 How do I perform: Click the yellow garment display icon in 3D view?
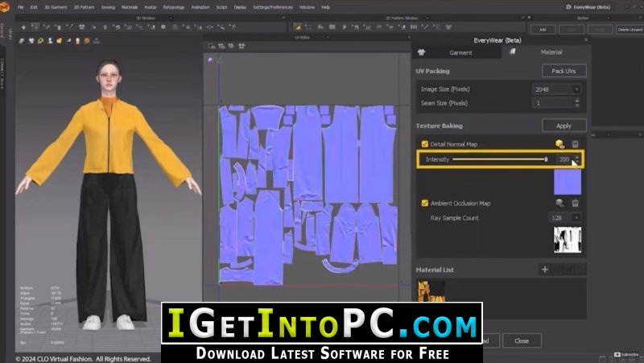click(x=60, y=41)
